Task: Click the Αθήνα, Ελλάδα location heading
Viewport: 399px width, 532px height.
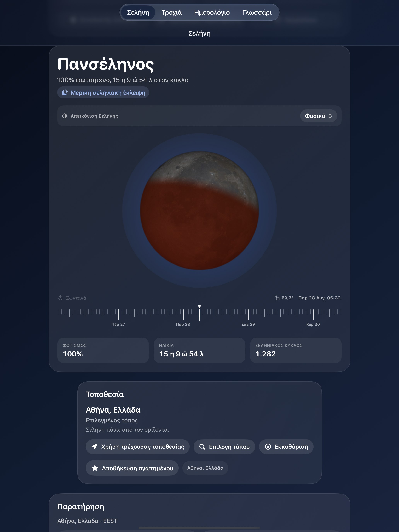Action: [113, 410]
